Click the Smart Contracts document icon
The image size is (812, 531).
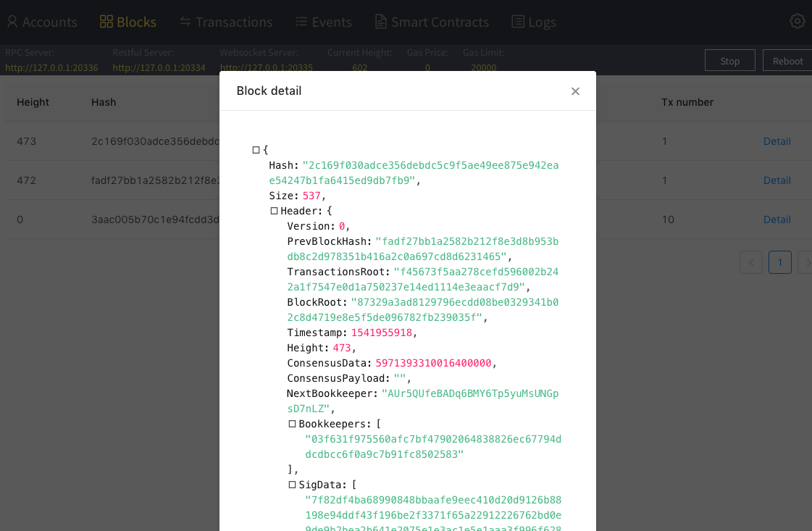(380, 22)
